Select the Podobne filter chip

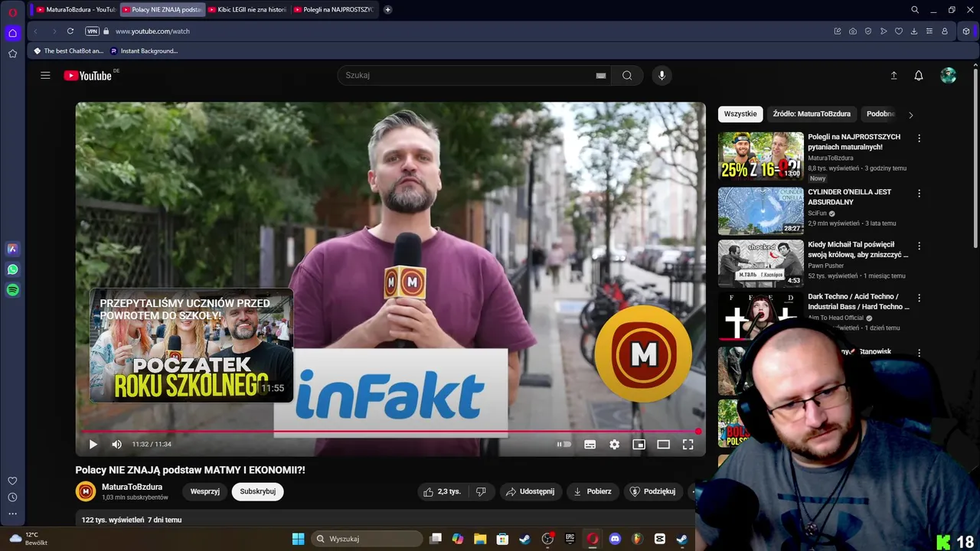(880, 114)
